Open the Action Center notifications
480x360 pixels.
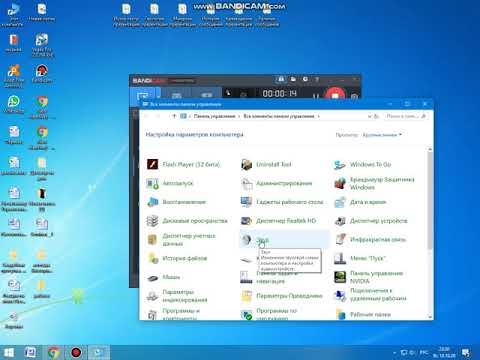(x=466, y=352)
